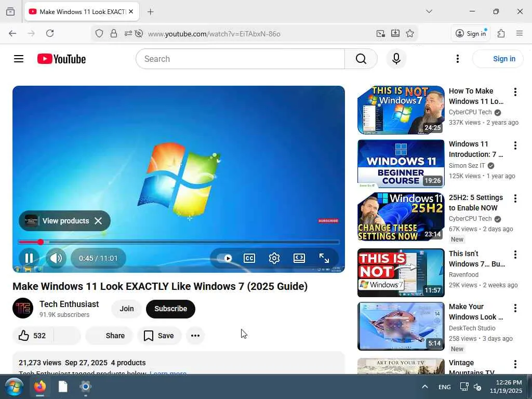The width and height of the screenshot is (532, 399).
Task: Open View products in player
Action: [57, 221]
